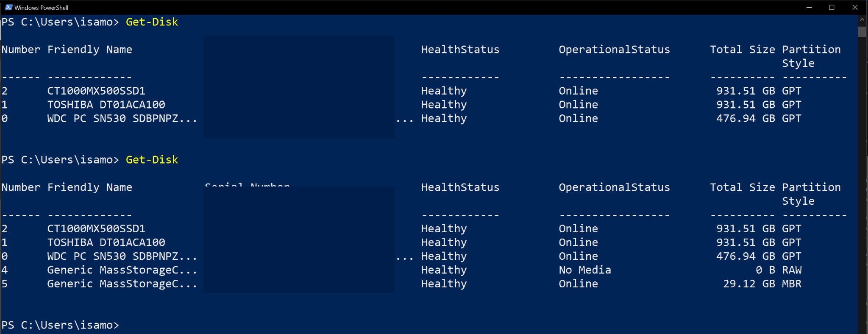
Task: Click disk number "5" in the Number column
Action: tap(5, 284)
